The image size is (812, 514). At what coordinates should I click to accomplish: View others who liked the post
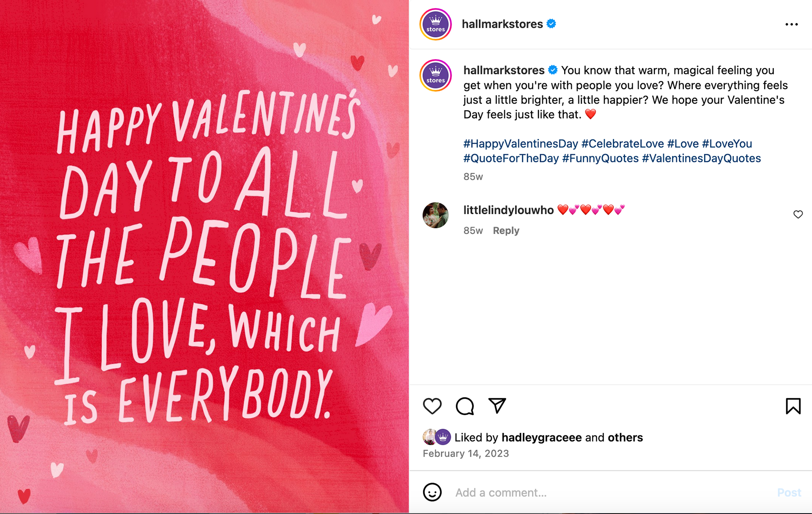pos(625,437)
